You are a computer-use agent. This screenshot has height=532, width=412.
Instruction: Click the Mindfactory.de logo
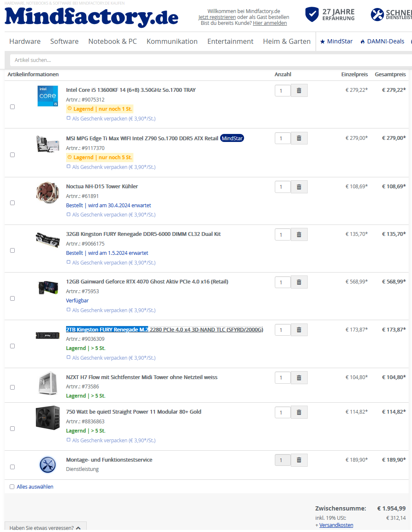click(x=91, y=17)
